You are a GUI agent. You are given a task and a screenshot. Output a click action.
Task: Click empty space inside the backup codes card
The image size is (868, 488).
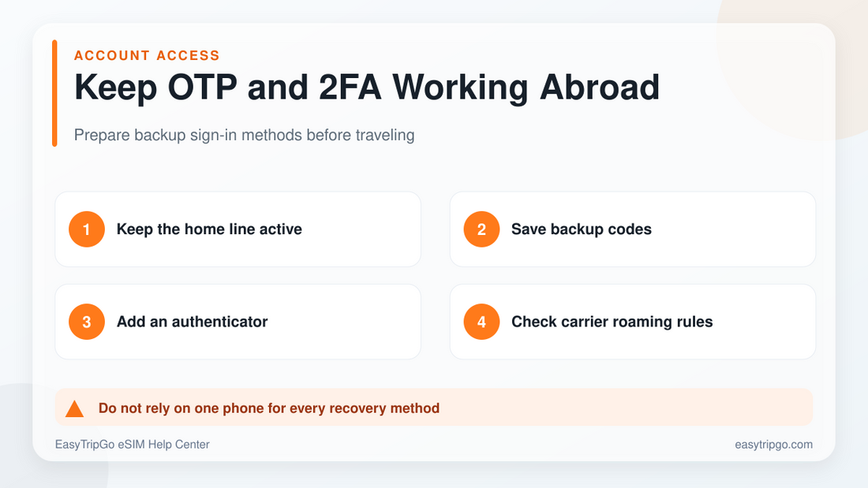pyautogui.click(x=736, y=229)
